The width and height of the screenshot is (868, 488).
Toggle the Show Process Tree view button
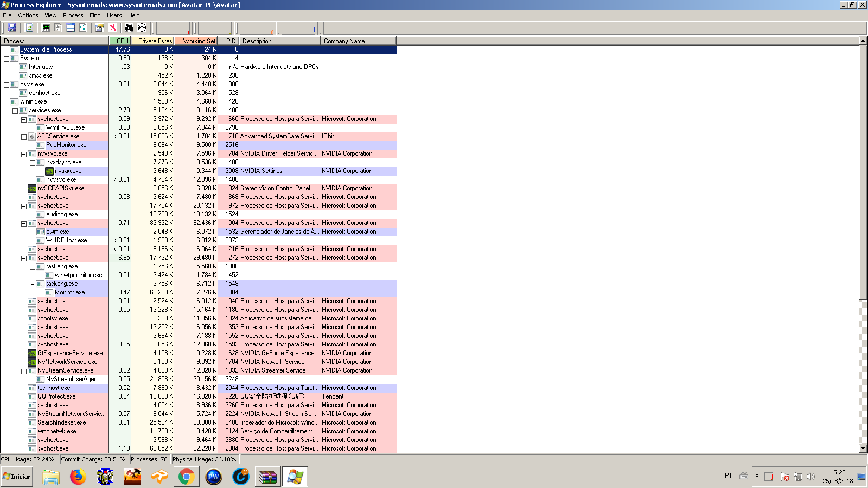[x=58, y=28]
